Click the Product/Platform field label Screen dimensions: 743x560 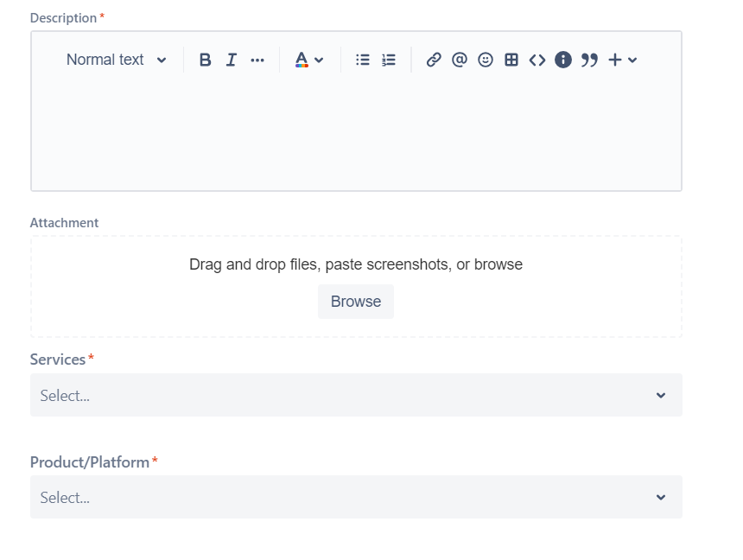tap(90, 461)
